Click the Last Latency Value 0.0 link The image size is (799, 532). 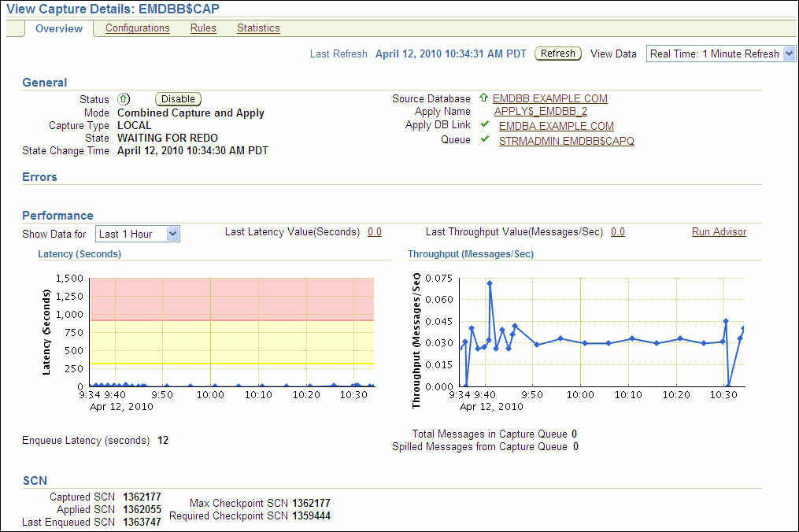[375, 232]
